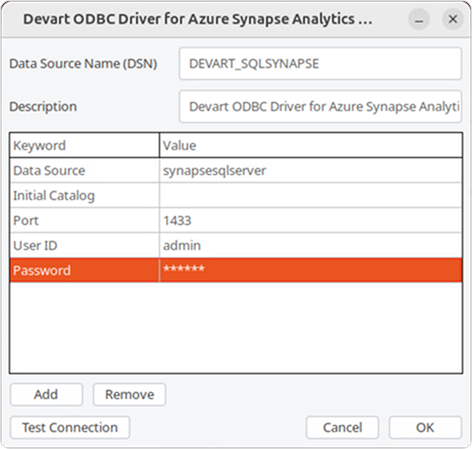
Task: Click the Keyword column header
Action: (x=84, y=145)
